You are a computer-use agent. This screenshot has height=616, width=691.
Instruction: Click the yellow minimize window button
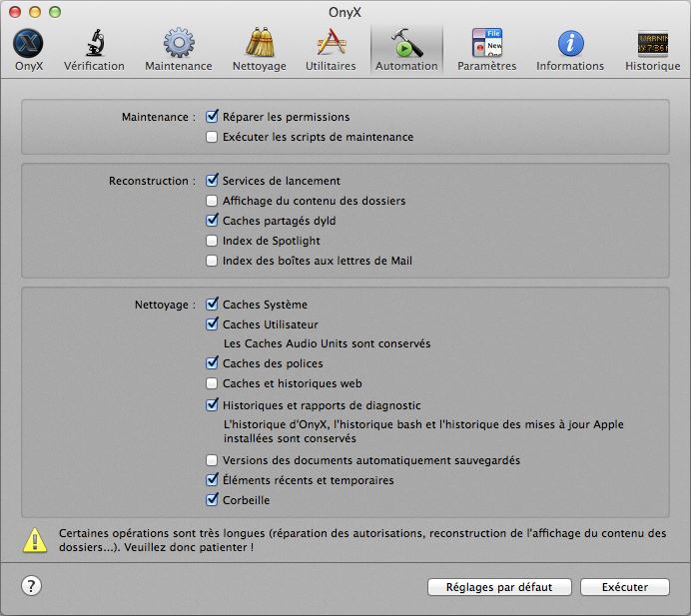pyautogui.click(x=35, y=12)
